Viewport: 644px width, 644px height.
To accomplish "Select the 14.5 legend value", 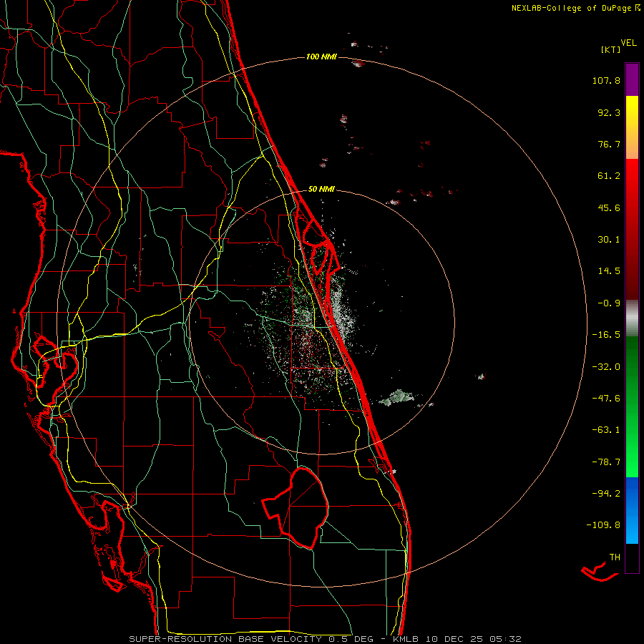I will [x=609, y=271].
